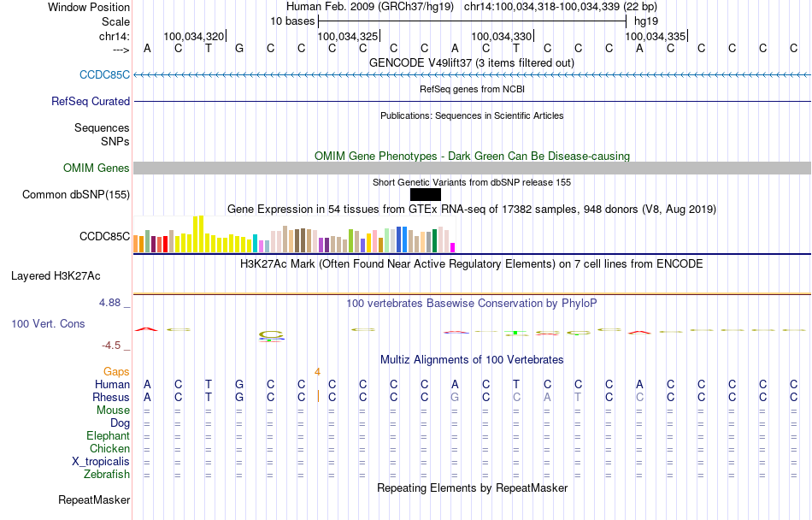
Task: Click the 10 bases scale label
Action: (x=292, y=21)
